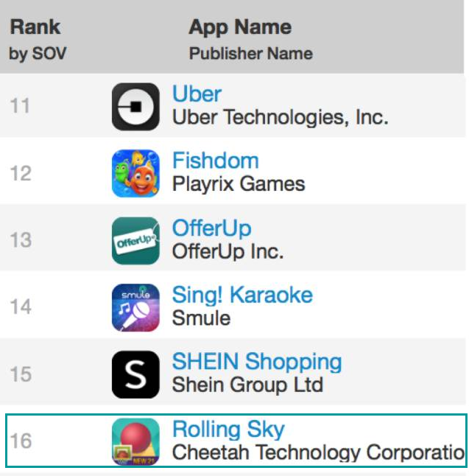Click the Rolling Sky app icon
469x476 pixels.
coord(135,441)
